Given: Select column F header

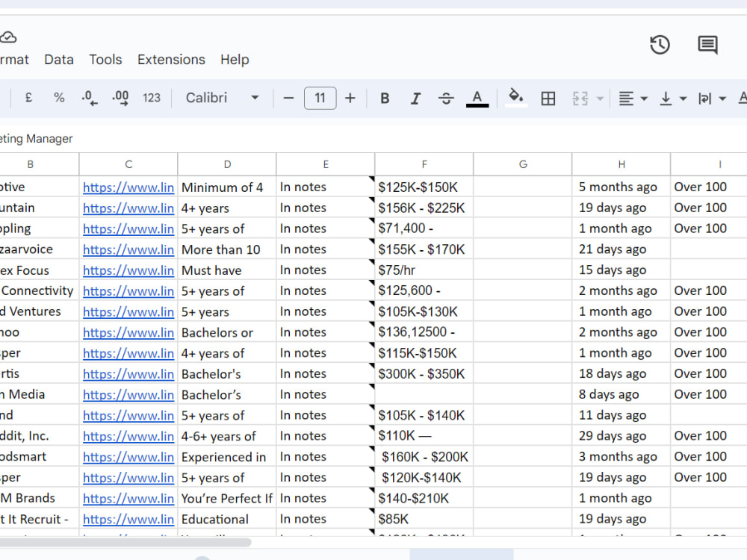Looking at the screenshot, I should 424,164.
